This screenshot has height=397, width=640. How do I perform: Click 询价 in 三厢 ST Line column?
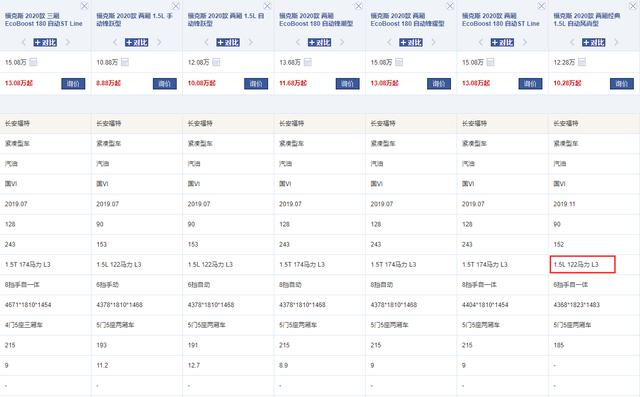(x=73, y=84)
